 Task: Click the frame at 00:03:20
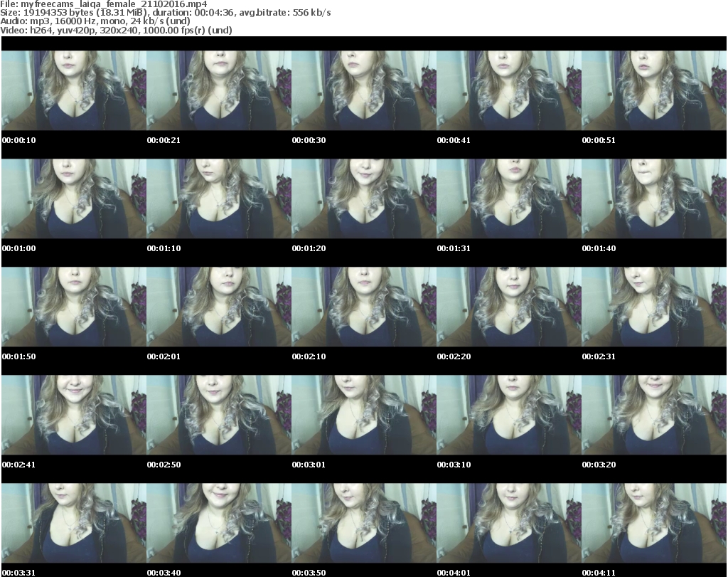tap(654, 415)
